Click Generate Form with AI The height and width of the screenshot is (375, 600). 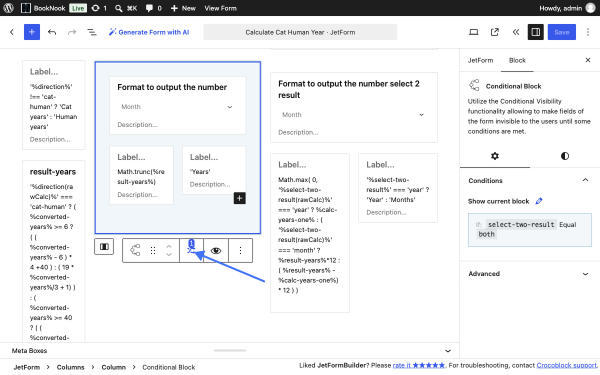coord(149,32)
